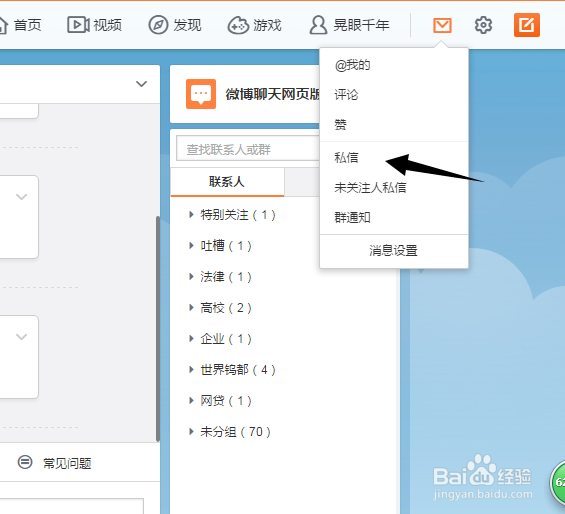Screen dimensions: 565x514
Task: Click the FAQ circle icon
Action: click(25, 462)
